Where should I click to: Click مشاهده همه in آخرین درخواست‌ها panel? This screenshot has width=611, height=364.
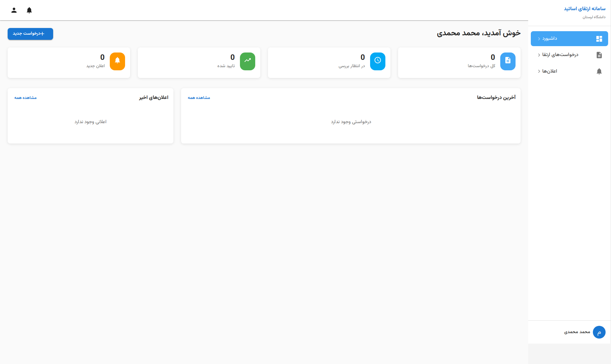click(199, 98)
